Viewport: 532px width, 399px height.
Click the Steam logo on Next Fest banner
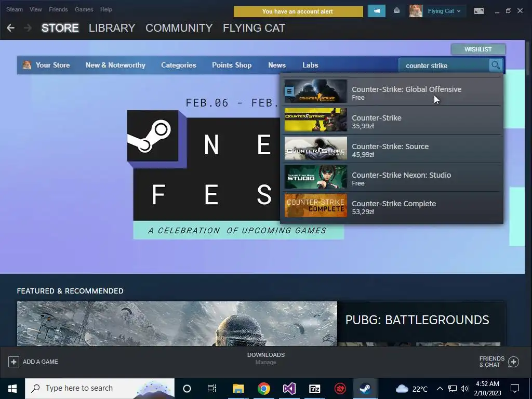[153, 136]
